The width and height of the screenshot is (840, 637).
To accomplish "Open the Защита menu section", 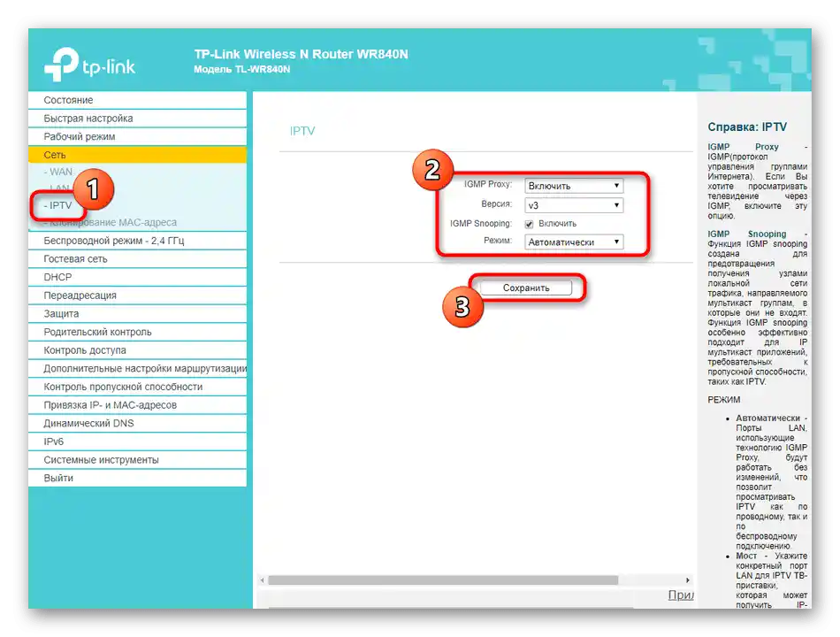I will [137, 314].
